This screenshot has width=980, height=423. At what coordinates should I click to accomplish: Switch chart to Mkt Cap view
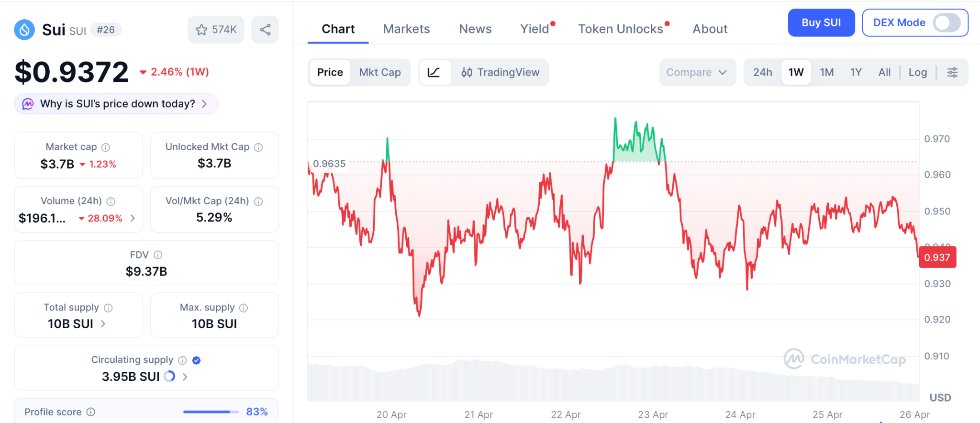380,72
